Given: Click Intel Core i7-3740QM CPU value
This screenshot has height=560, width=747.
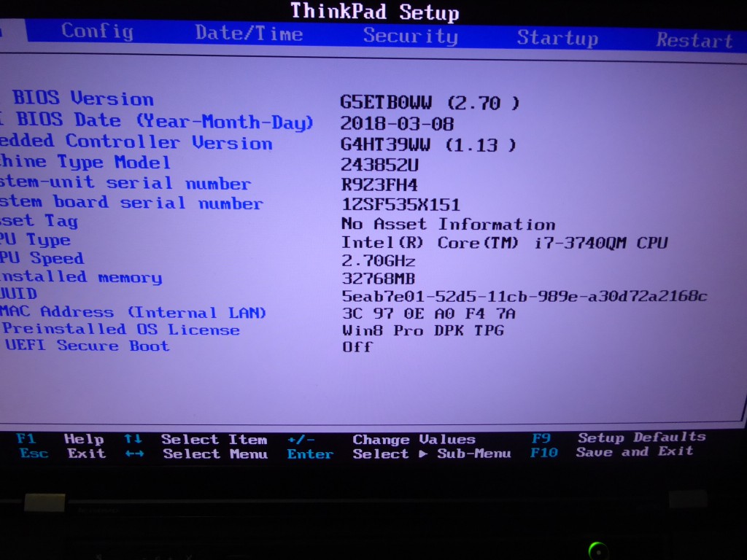Looking at the screenshot, I should tap(505, 243).
